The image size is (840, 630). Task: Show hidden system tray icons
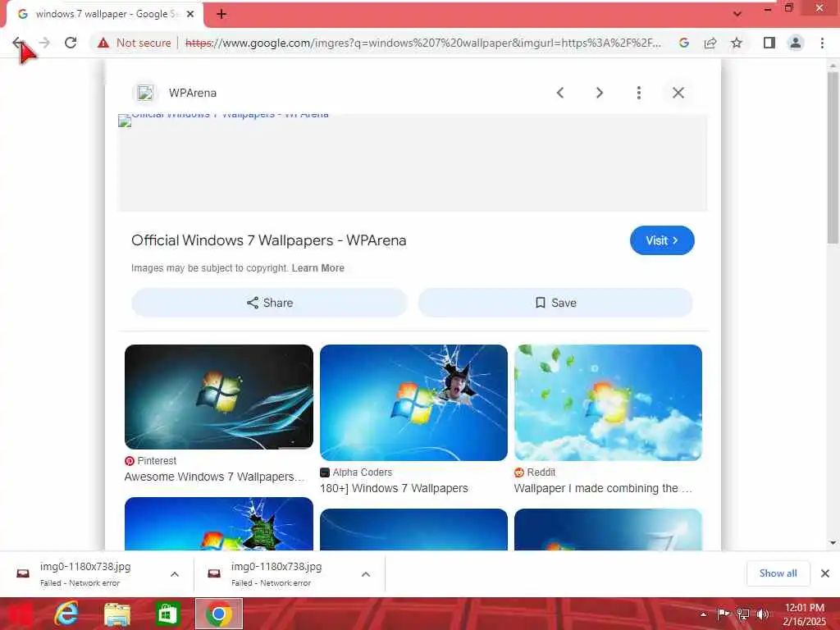click(x=703, y=614)
